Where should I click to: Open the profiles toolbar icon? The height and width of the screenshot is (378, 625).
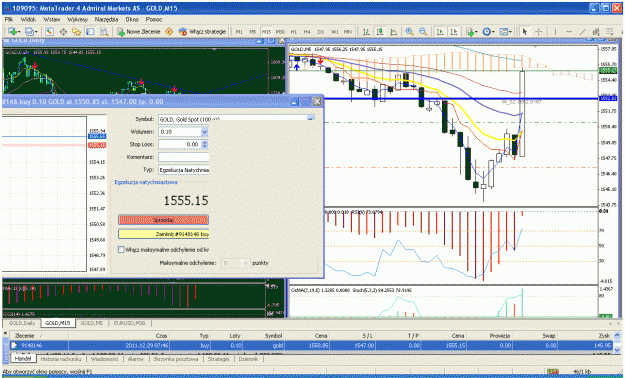pyautogui.click(x=31, y=32)
